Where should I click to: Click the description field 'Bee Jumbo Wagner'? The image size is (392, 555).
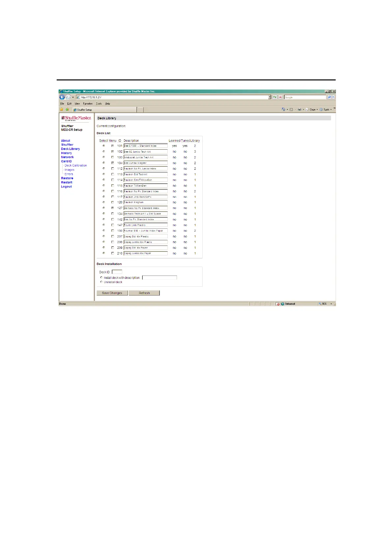(146, 163)
